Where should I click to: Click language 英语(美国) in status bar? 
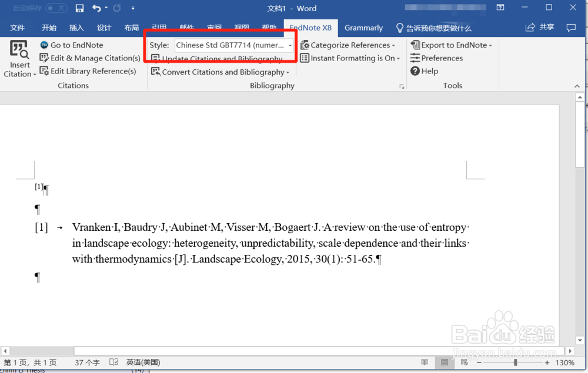(143, 362)
